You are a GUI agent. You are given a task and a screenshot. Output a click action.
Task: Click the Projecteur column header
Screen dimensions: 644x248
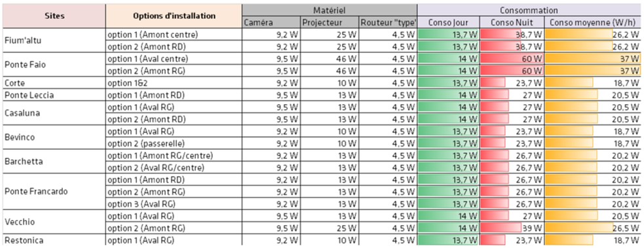(330, 22)
